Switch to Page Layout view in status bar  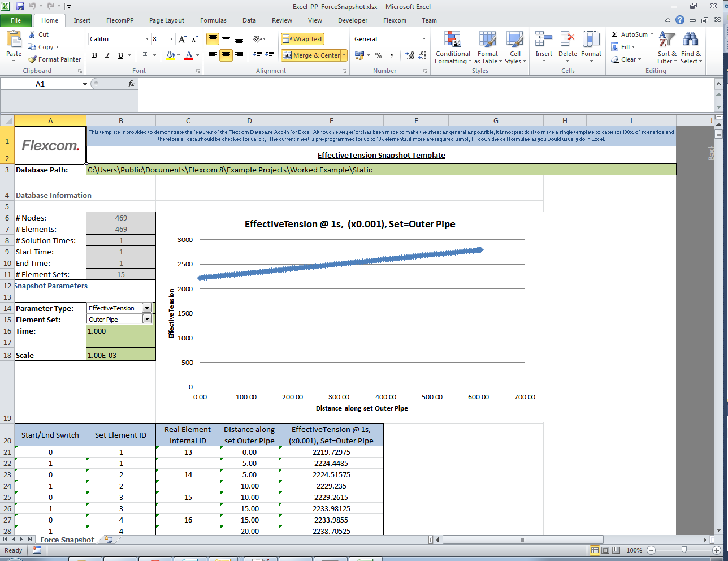[x=605, y=550]
